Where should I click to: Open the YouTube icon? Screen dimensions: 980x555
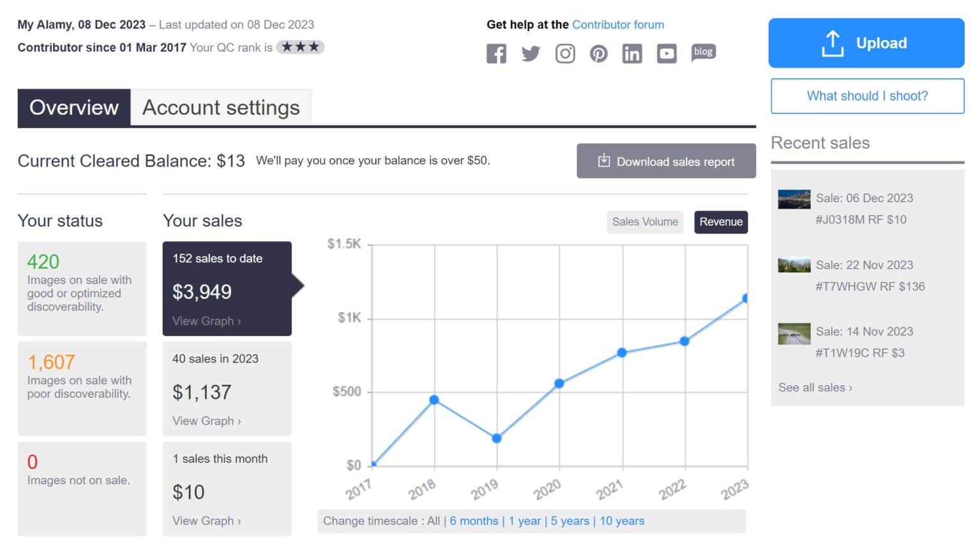[666, 54]
